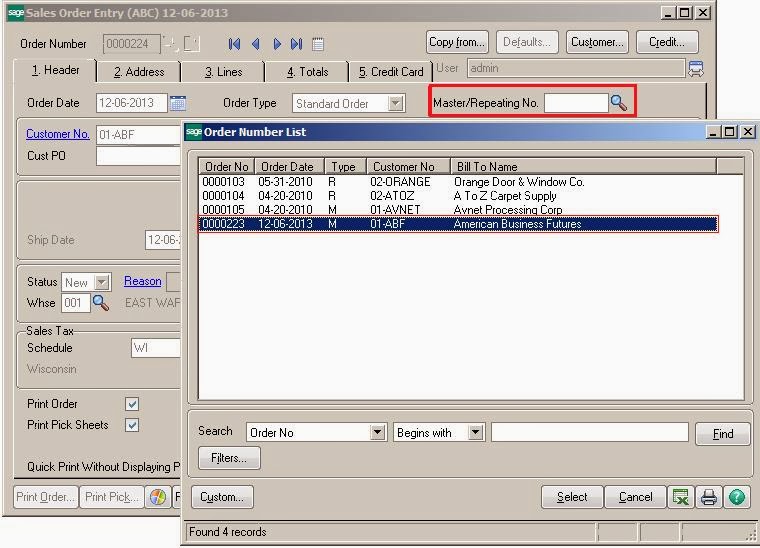Expand Begins with condition dropdown
The image size is (760, 548).
point(476,432)
